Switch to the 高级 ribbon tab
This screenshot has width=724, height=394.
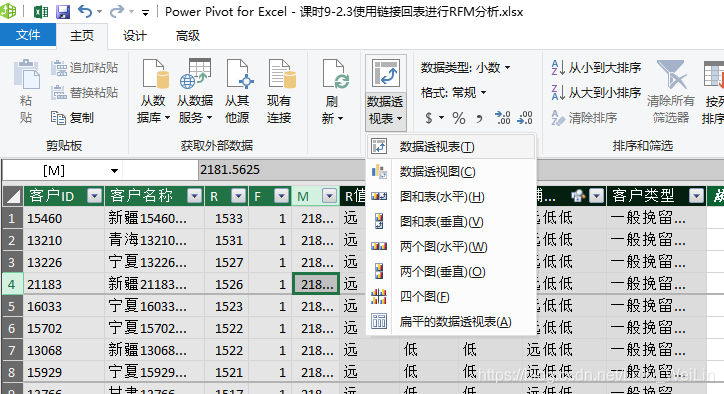coord(187,36)
